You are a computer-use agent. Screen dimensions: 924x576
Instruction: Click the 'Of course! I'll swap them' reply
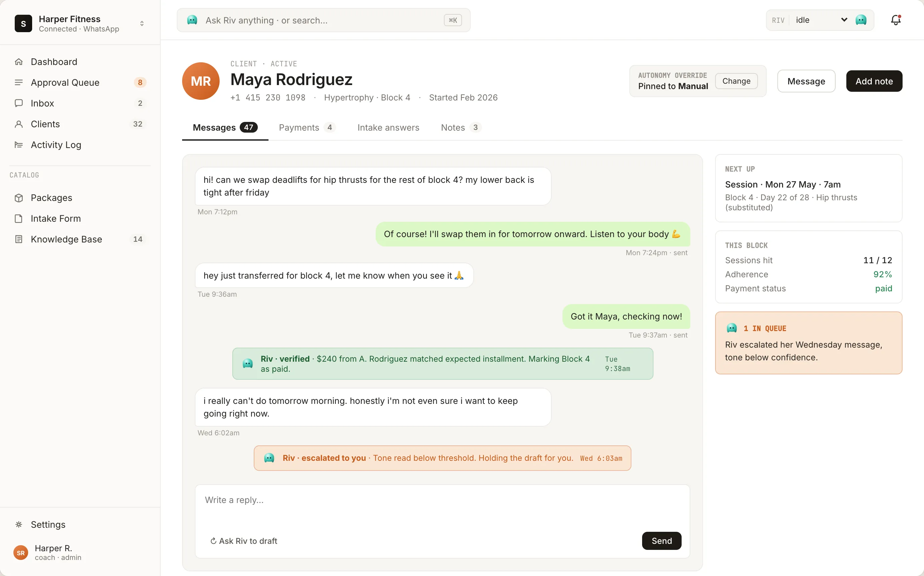point(533,234)
